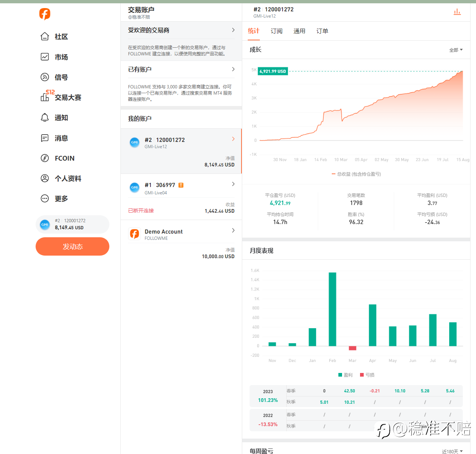Click the 平仓盈亏 value 4,921.99

point(280,203)
